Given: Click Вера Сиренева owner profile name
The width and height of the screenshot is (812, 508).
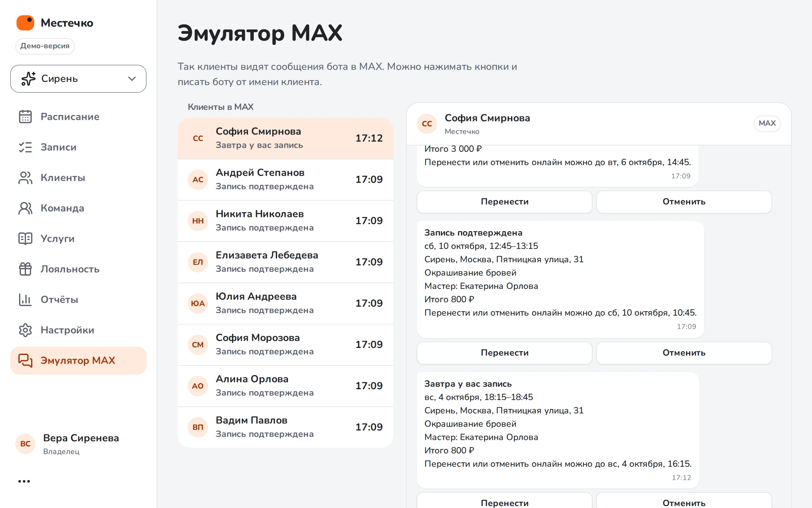Looking at the screenshot, I should pos(81,438).
